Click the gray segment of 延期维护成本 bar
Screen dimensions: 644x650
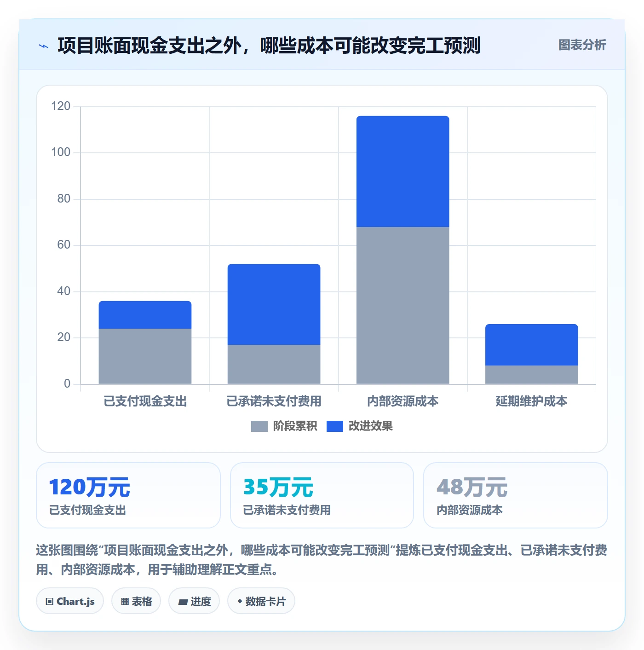[531, 375]
